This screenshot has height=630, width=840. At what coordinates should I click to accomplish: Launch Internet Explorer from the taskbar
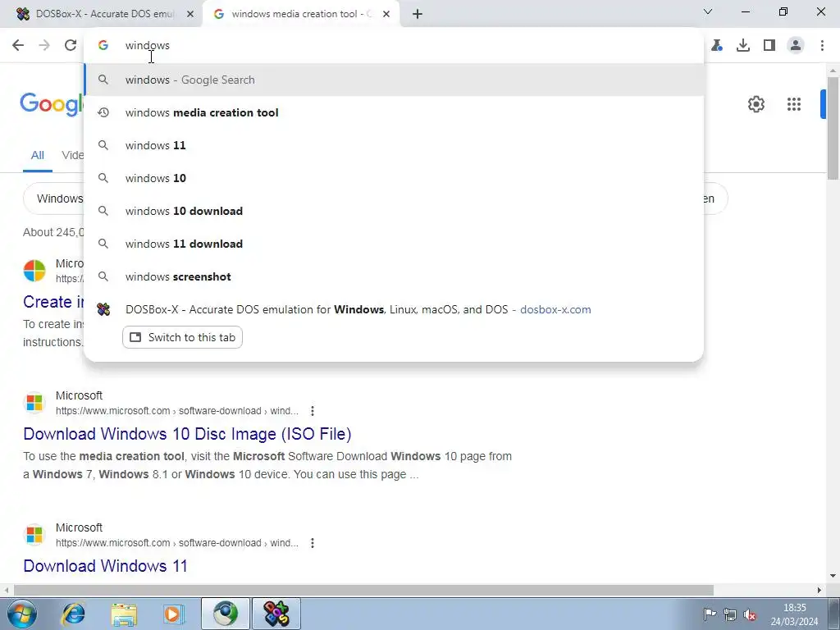click(x=73, y=614)
